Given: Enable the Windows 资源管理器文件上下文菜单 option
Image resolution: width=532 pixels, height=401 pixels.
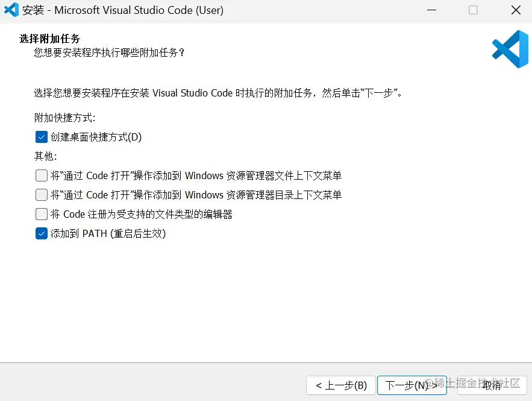Looking at the screenshot, I should tap(42, 175).
